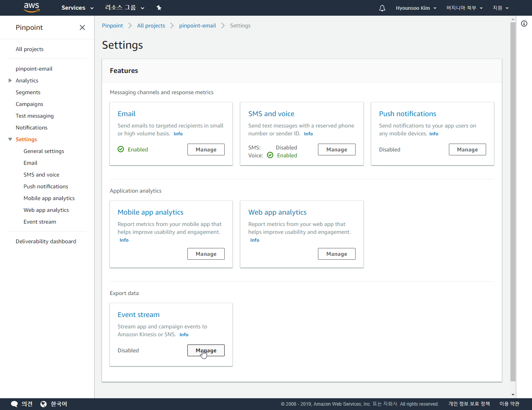
Task: Click Info link in Web app analytics card
Action: click(x=255, y=240)
